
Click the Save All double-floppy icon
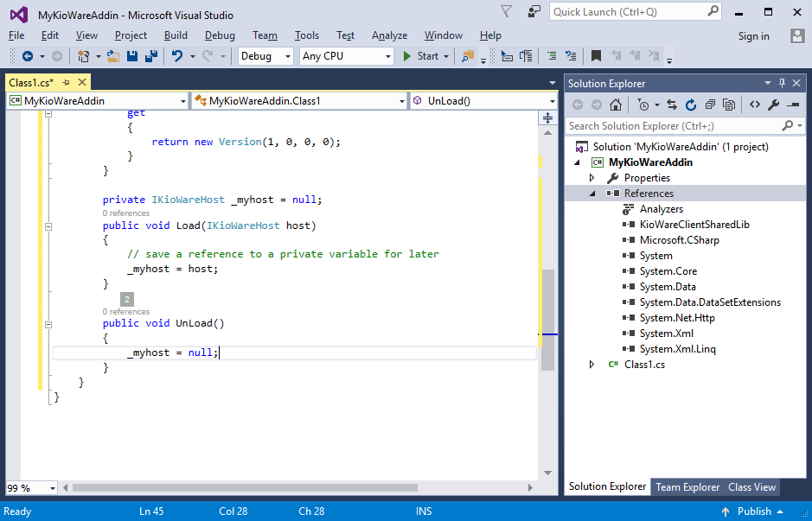tap(150, 56)
